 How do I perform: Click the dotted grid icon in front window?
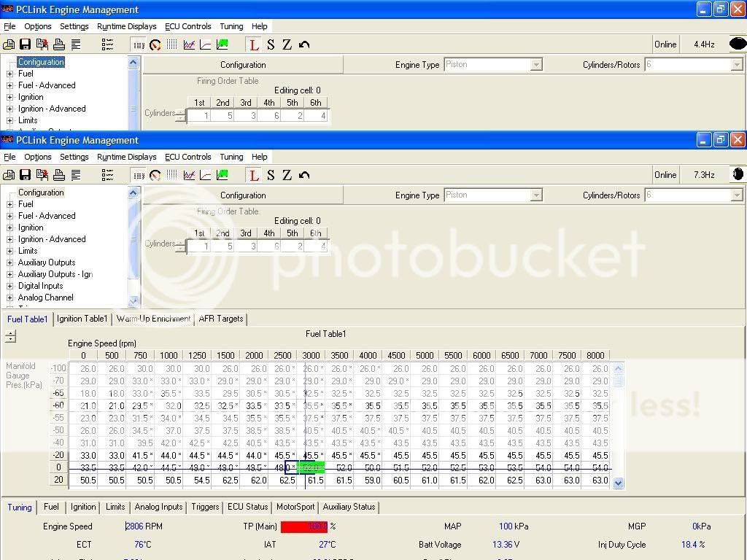coord(172,175)
